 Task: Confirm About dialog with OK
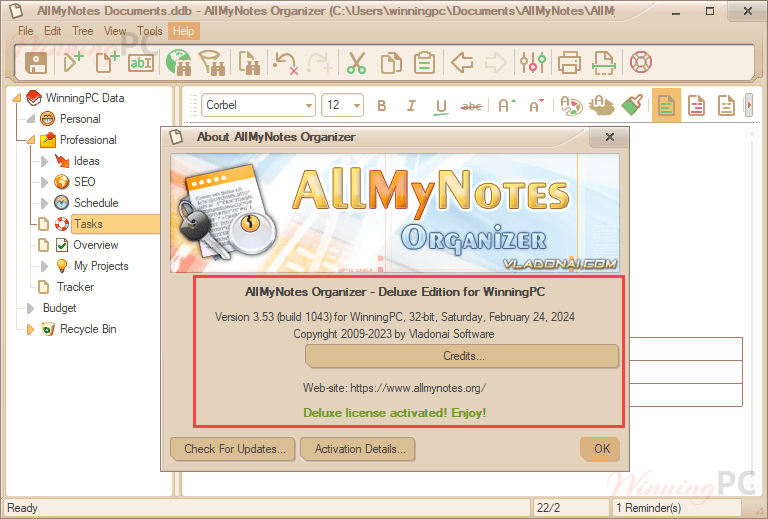[600, 449]
